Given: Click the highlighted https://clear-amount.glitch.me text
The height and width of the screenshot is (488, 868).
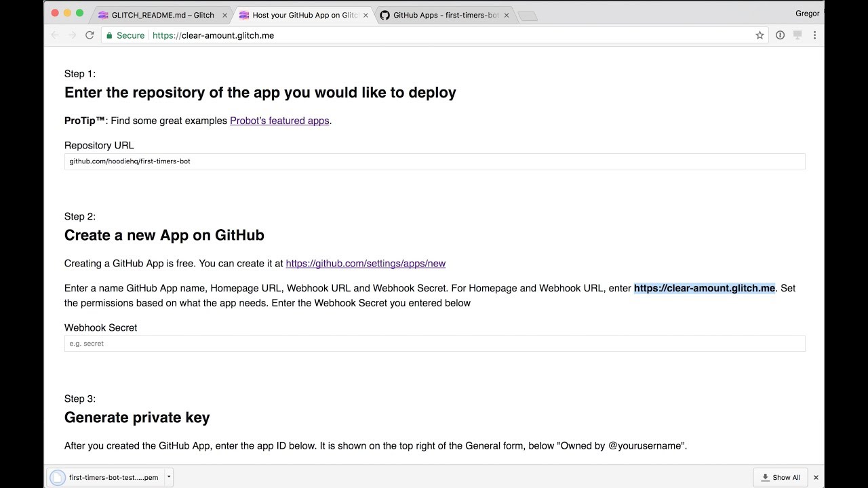Looking at the screenshot, I should click(x=704, y=288).
